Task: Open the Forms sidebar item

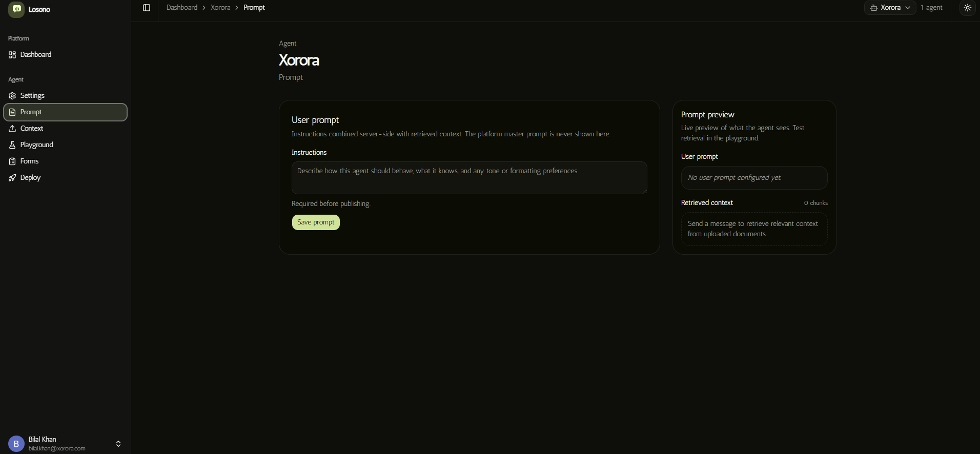Action: [65, 161]
